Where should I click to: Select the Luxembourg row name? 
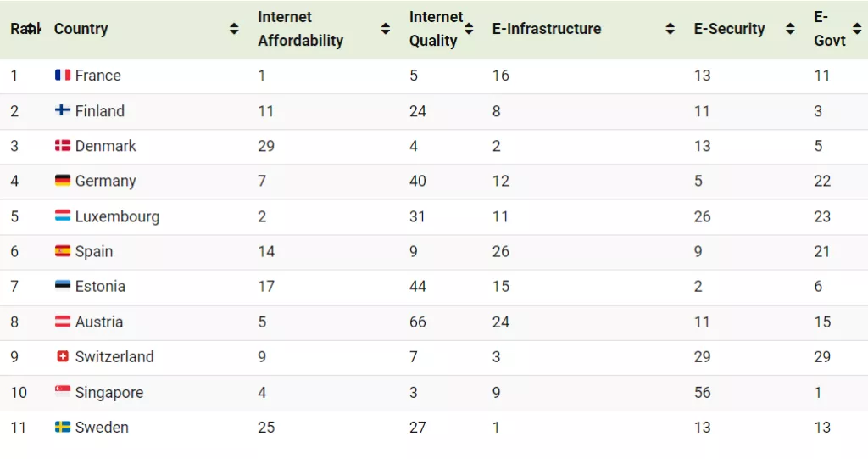(x=117, y=216)
